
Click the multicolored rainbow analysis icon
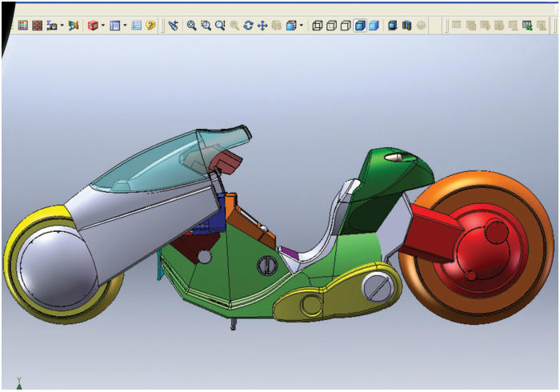point(74,26)
